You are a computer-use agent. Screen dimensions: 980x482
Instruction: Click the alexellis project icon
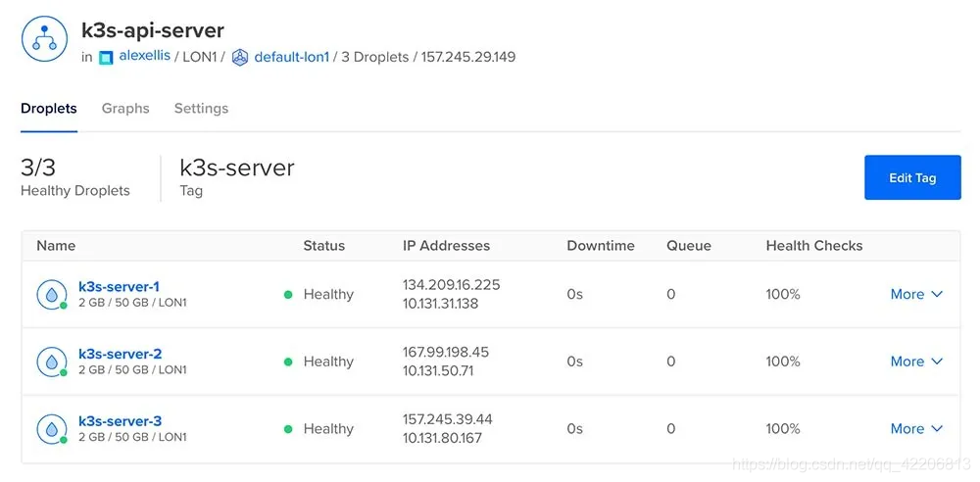(106, 58)
